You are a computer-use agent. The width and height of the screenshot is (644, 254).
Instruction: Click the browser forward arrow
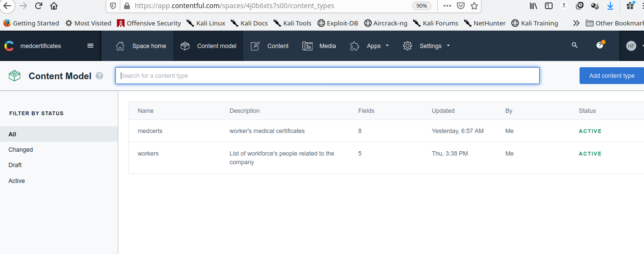(23, 6)
